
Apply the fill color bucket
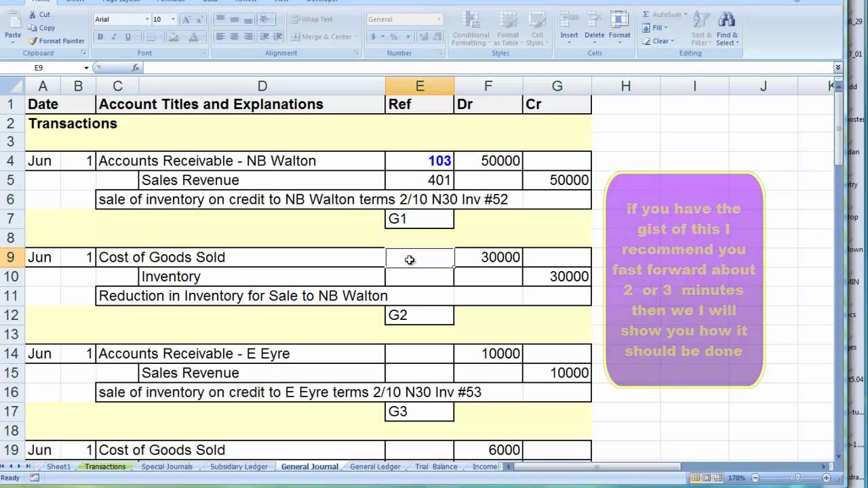(173, 37)
